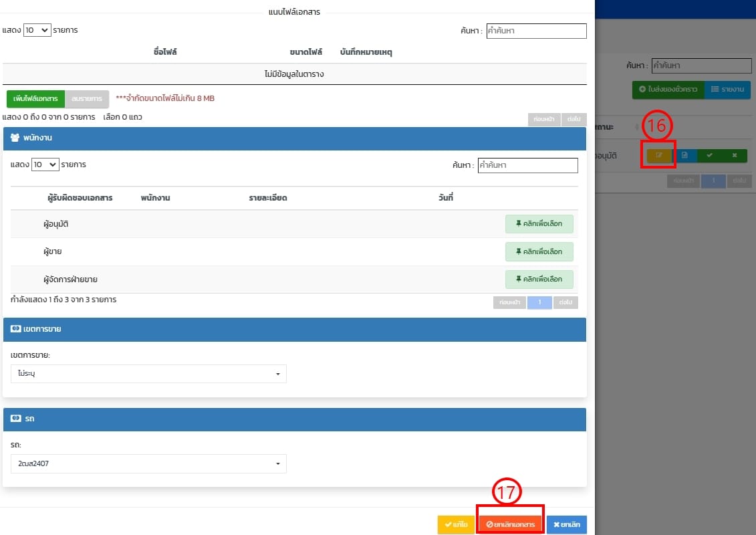
Task: Click the green เพิ่มไฟล์เอกสาร add file button
Action: (x=35, y=98)
